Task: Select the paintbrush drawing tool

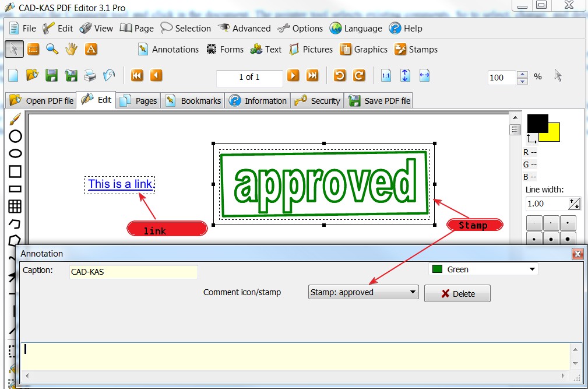Action: 15,120
